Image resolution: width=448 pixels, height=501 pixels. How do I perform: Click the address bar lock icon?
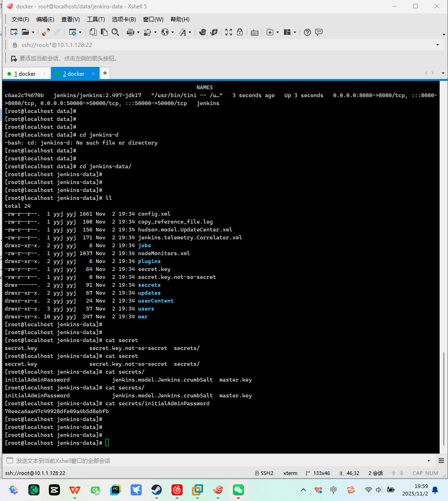(15, 45)
